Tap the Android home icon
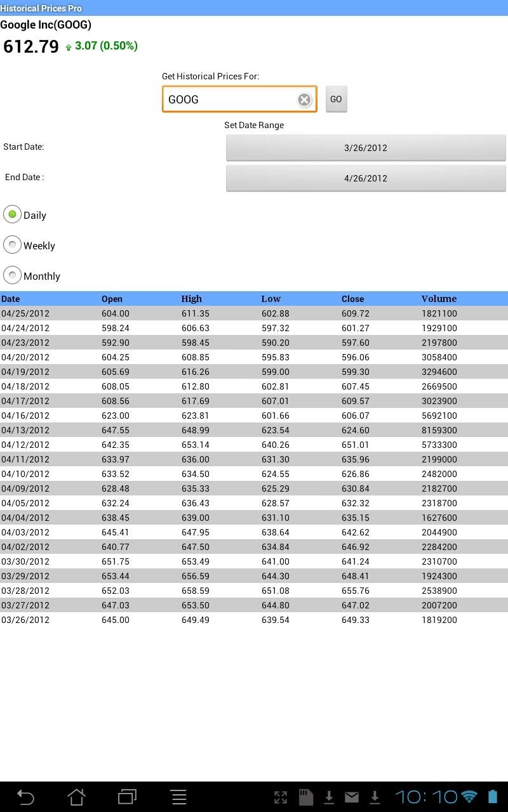Image resolution: width=508 pixels, height=812 pixels. (76, 797)
